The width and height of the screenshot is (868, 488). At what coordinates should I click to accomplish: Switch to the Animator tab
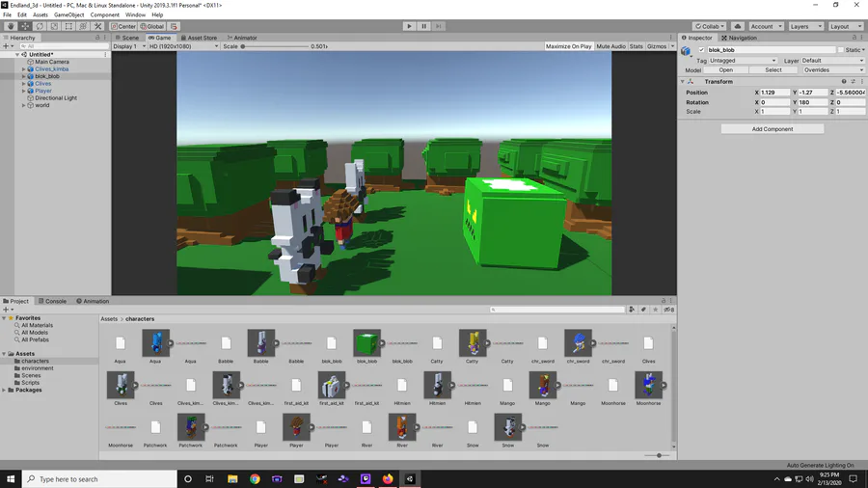tap(242, 38)
